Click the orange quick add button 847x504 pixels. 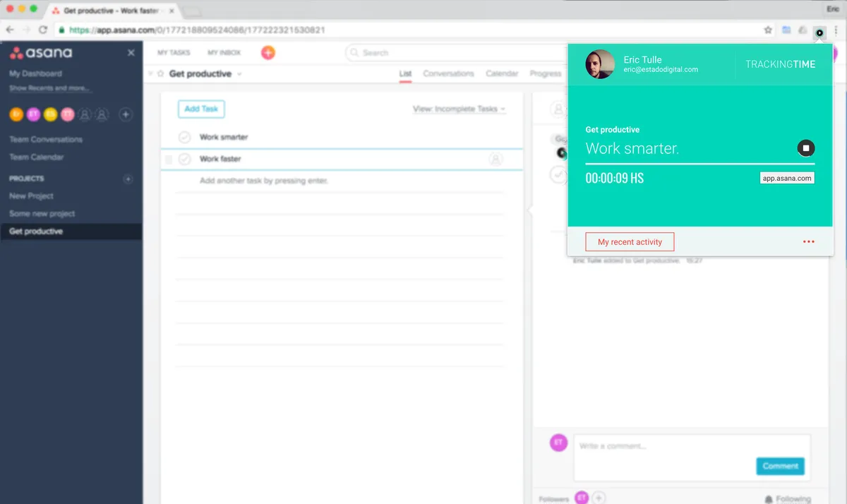[x=268, y=52]
